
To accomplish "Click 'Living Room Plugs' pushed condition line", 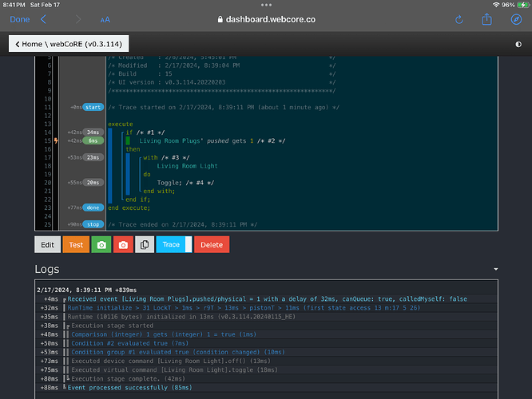I will pos(212,140).
